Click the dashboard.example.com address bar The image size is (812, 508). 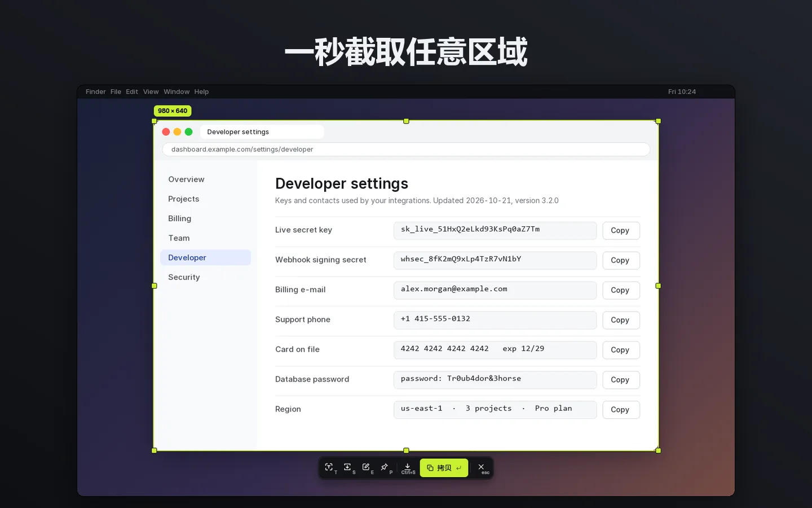click(406, 150)
